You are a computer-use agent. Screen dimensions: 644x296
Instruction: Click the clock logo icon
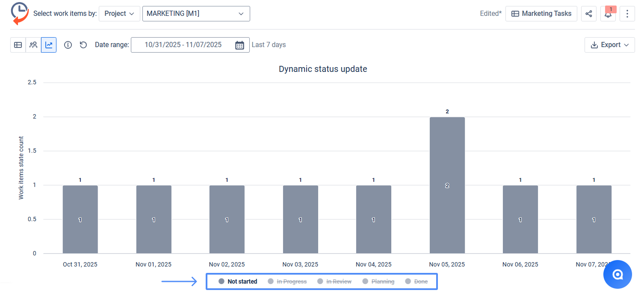tap(19, 13)
